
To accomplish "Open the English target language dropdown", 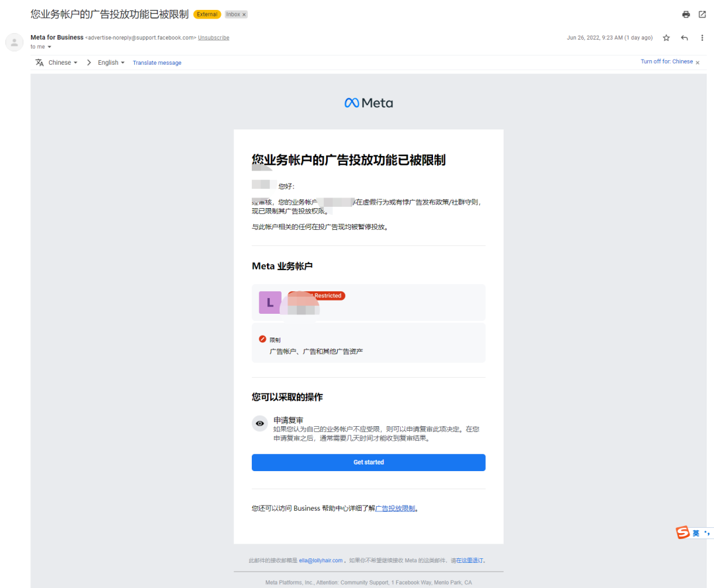I will (x=111, y=63).
